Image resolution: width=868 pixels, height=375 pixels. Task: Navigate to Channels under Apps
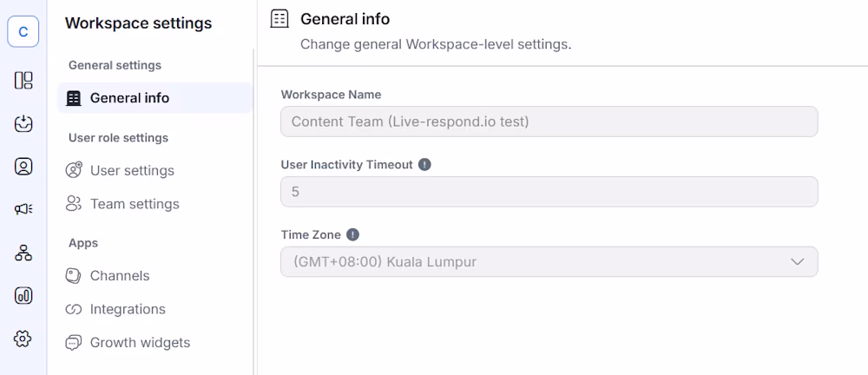(120, 275)
